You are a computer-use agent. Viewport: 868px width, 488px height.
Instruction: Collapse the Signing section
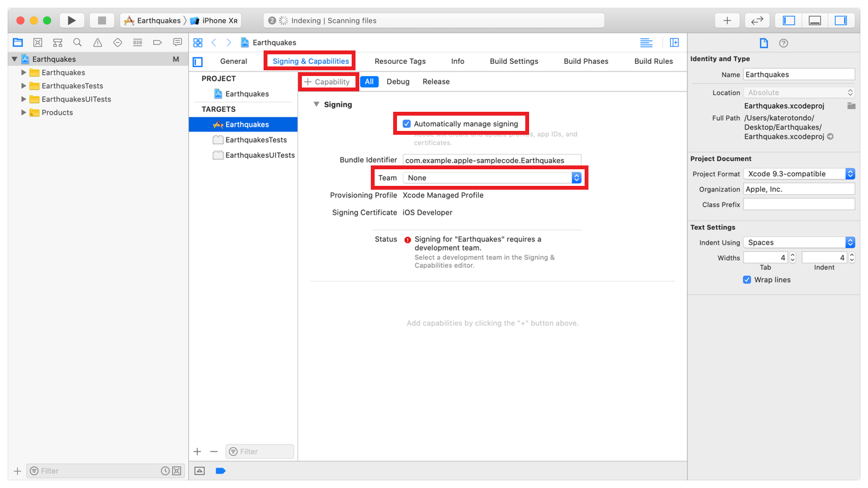(316, 104)
